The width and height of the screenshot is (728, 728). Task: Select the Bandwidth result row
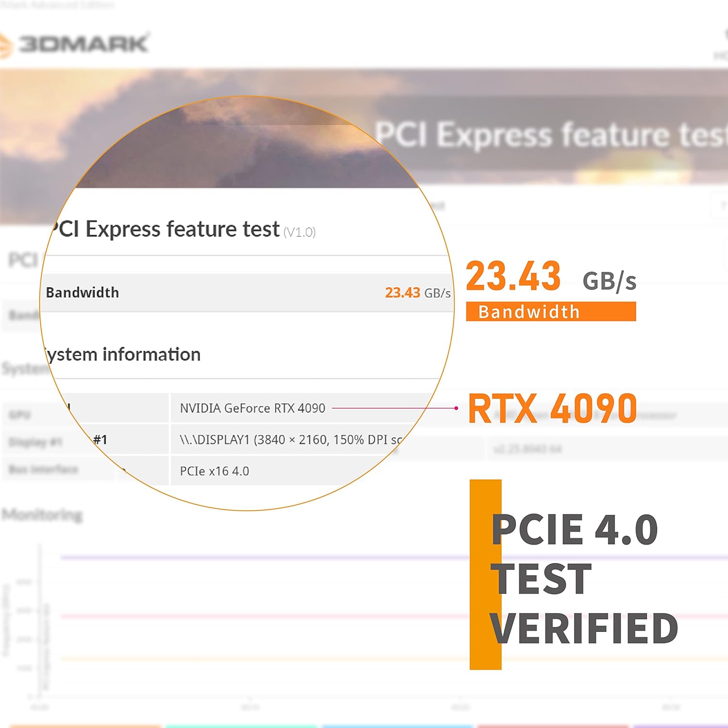247,293
